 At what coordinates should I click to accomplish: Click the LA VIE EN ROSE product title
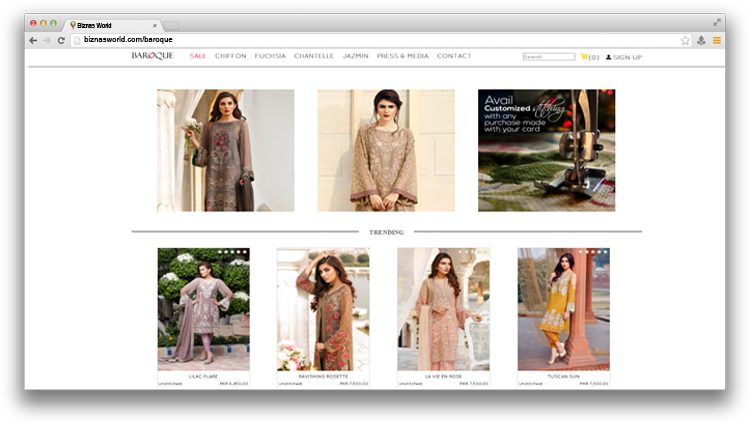443,376
